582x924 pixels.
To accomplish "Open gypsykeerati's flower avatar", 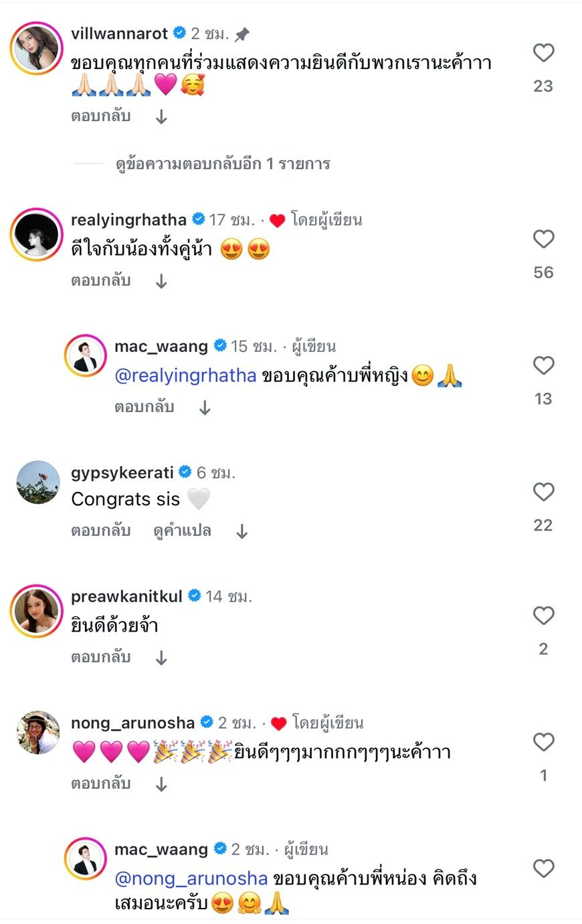I will coord(37,482).
